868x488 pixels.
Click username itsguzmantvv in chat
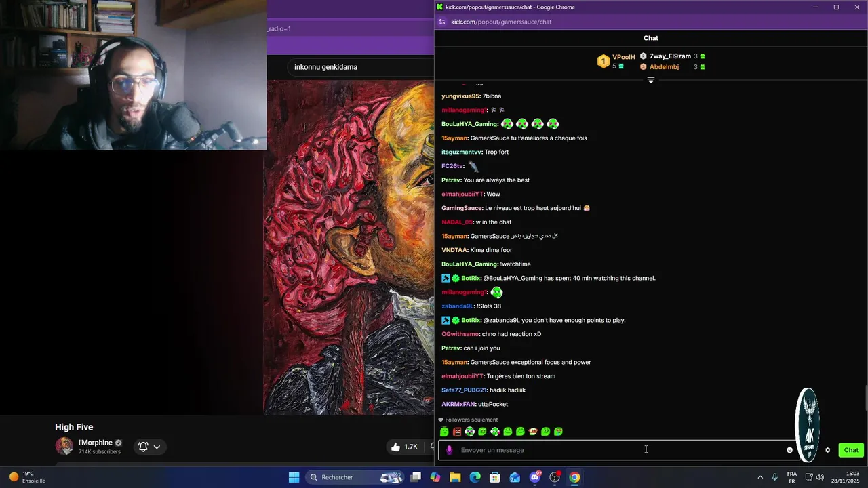coord(461,152)
